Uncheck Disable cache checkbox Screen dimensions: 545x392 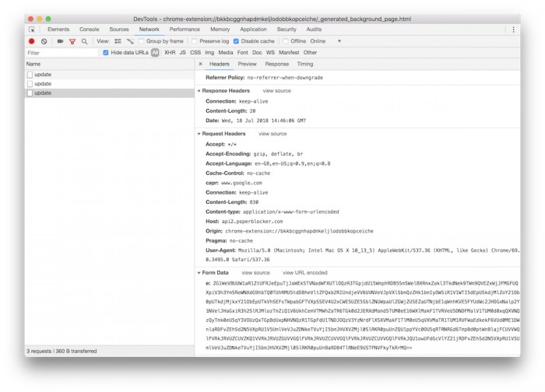[236, 41]
